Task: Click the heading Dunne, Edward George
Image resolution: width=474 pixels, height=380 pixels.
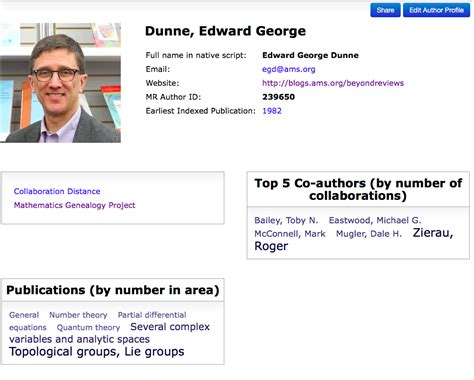Action: pos(225,31)
